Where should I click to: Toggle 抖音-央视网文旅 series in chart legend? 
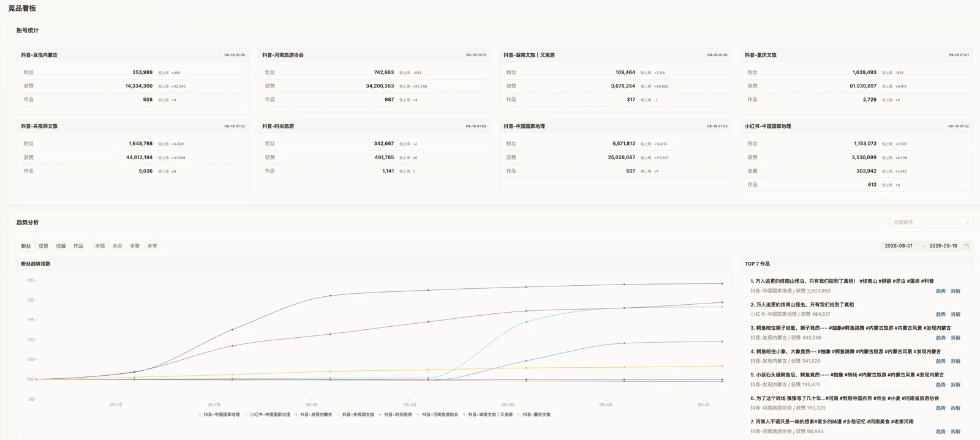click(355, 415)
